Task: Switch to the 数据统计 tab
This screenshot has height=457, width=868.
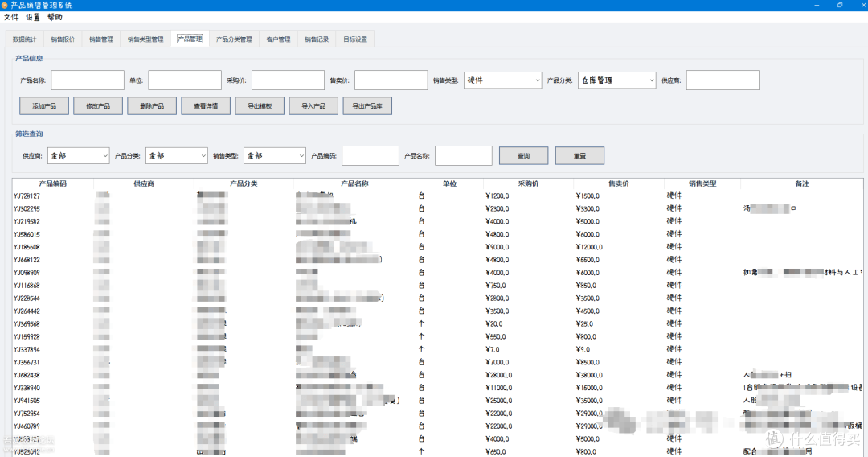Action: [24, 39]
